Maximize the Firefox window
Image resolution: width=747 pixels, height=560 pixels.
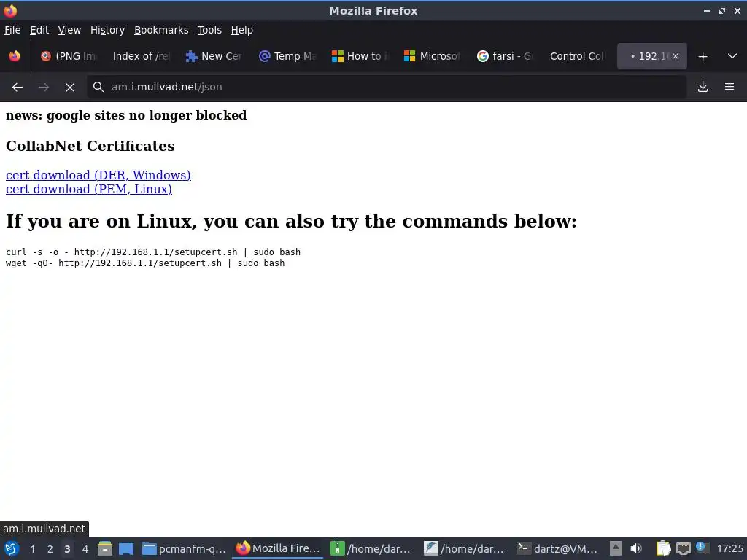pos(722,10)
